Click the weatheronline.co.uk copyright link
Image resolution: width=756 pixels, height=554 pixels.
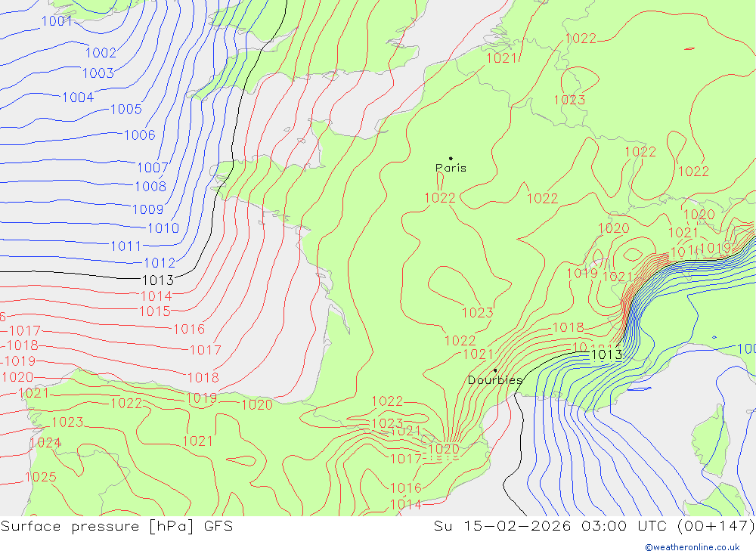(x=692, y=547)
